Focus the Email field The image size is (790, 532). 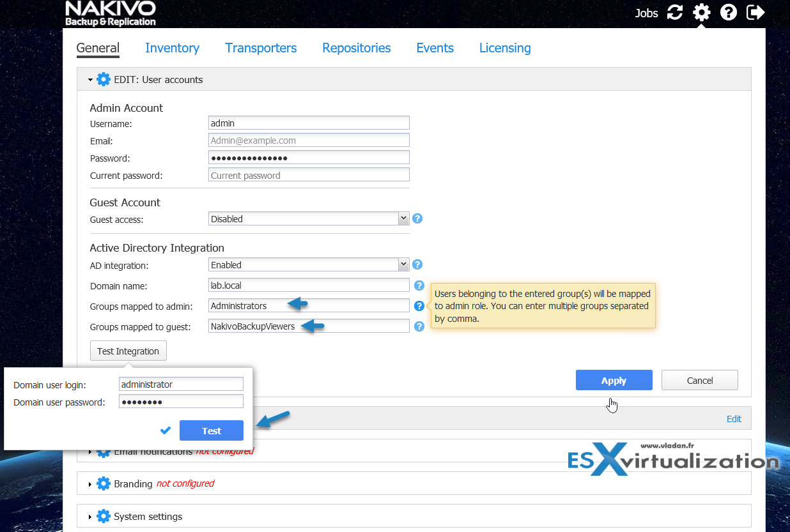click(309, 141)
